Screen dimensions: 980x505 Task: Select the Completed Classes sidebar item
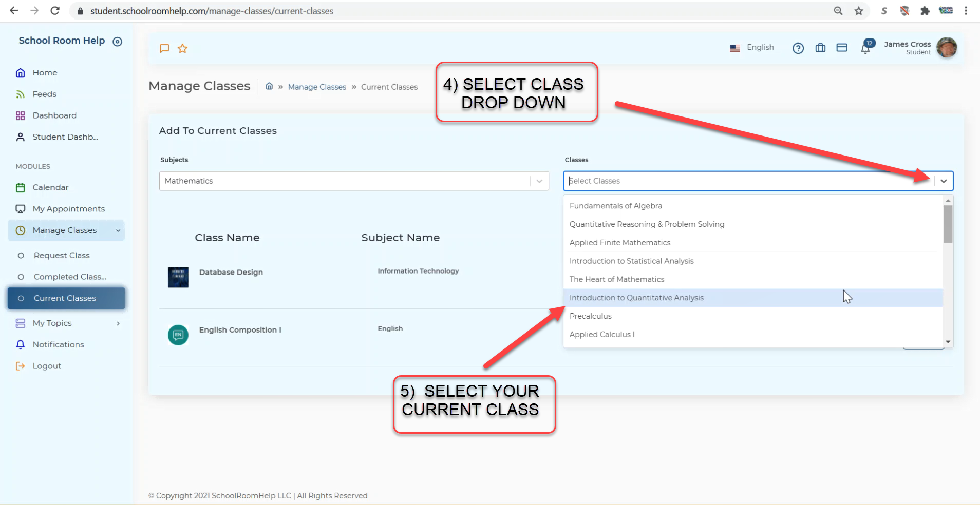click(70, 277)
